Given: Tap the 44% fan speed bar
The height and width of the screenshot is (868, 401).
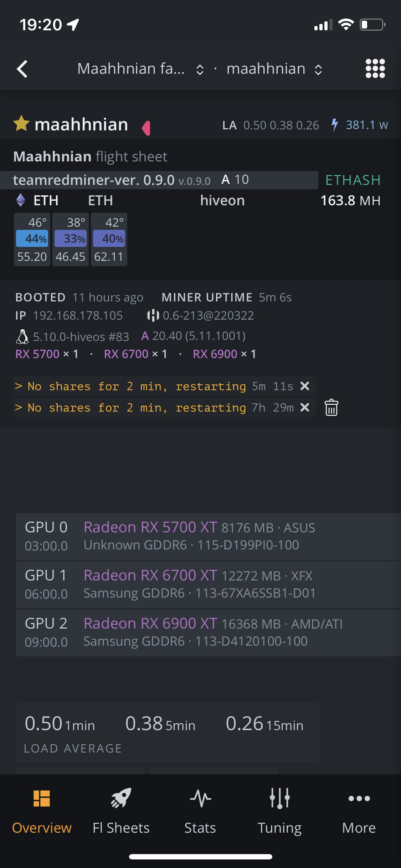Looking at the screenshot, I should pos(32,239).
